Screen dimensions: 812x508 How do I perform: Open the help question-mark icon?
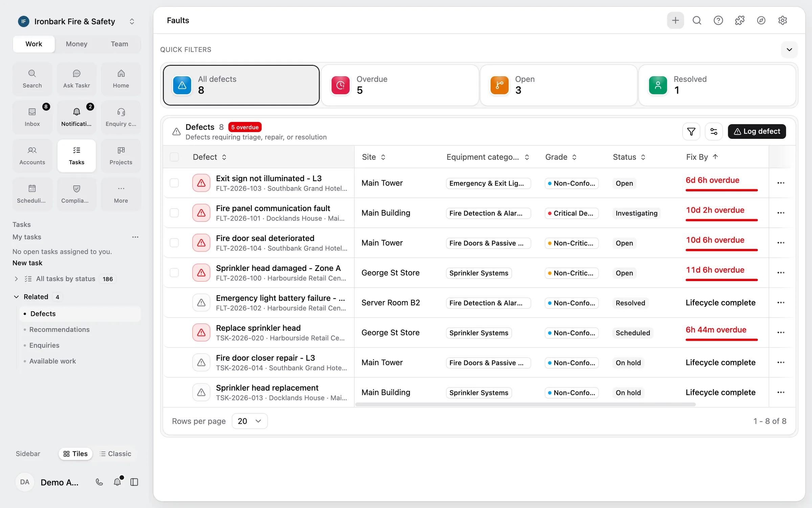click(x=718, y=20)
